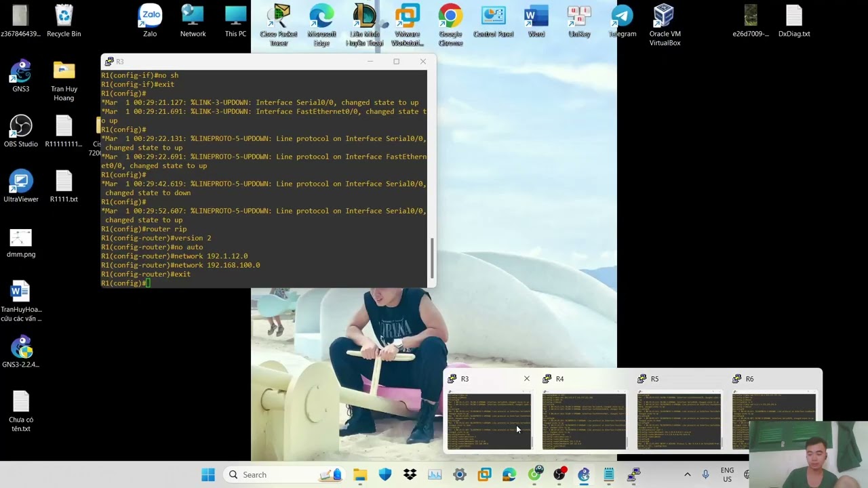
Task: Click the "no sh" command line
Action: click(140, 75)
